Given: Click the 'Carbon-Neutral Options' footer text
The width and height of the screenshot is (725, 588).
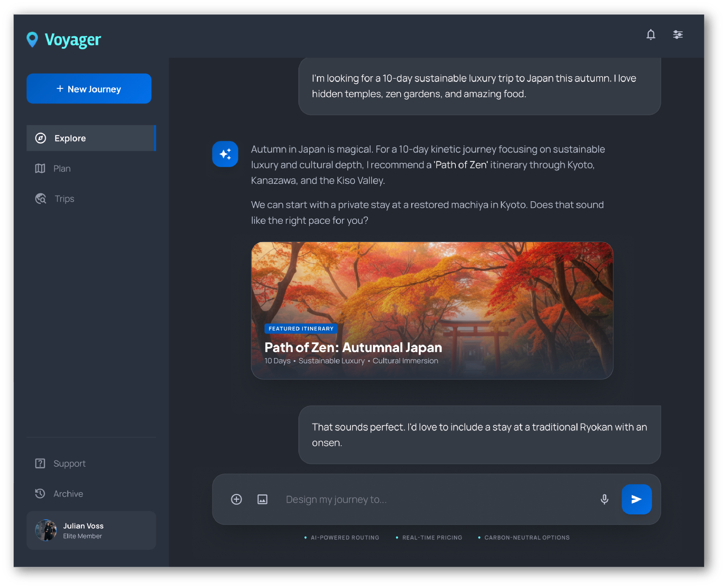Looking at the screenshot, I should [527, 537].
